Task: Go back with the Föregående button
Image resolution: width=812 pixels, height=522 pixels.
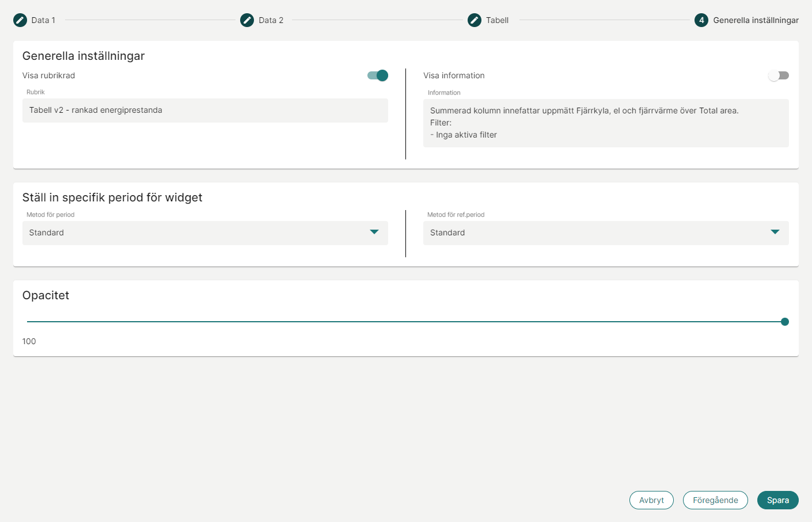Action: 715,500
